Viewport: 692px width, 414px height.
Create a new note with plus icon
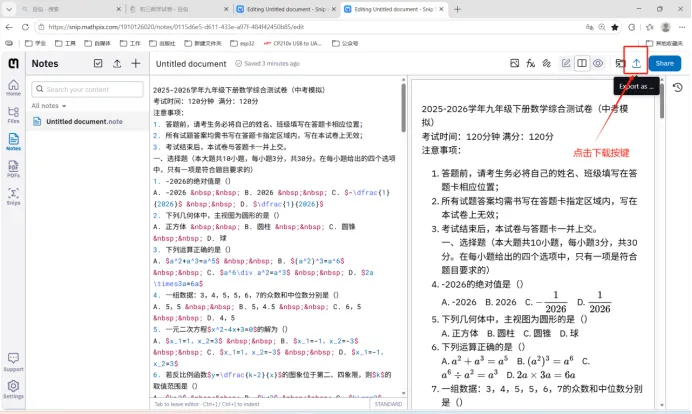[136, 64]
